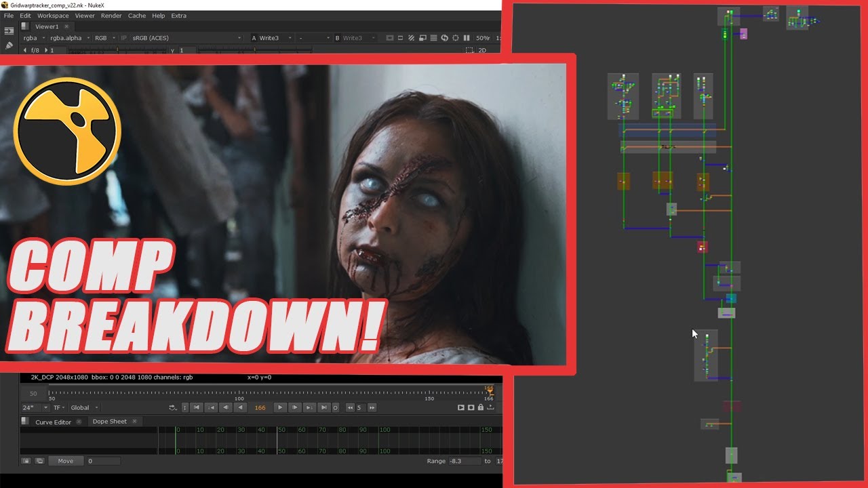Select the paint brush icon in left toolbar
Screen dimensions: 868x488
click(x=9, y=45)
